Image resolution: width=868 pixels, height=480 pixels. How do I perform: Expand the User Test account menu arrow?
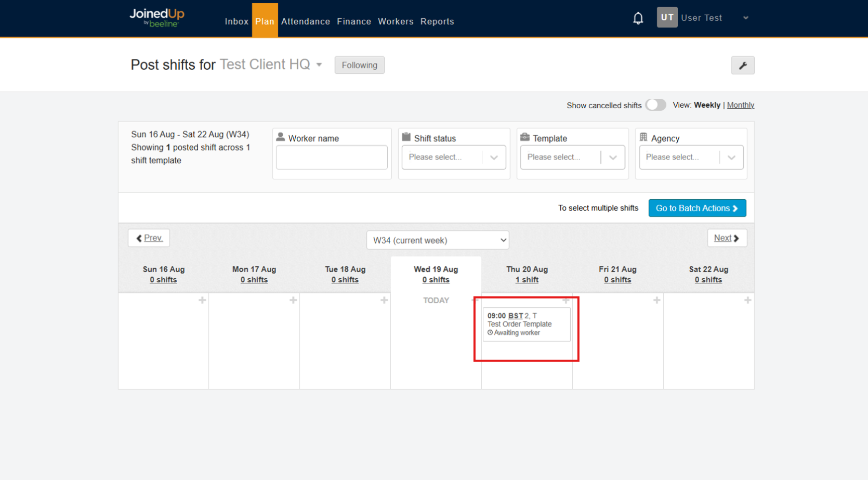746,18
